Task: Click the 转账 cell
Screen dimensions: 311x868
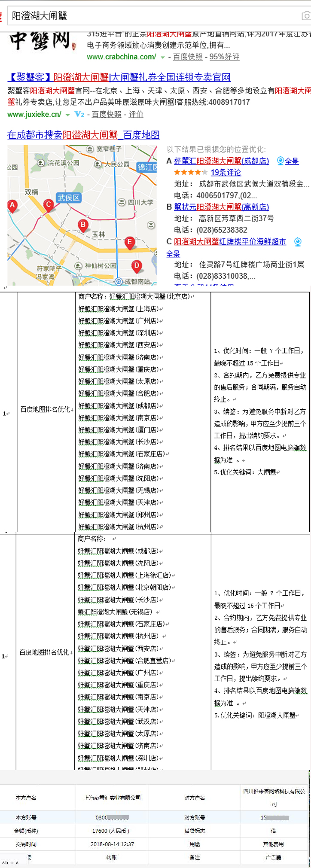Action: [112, 857]
